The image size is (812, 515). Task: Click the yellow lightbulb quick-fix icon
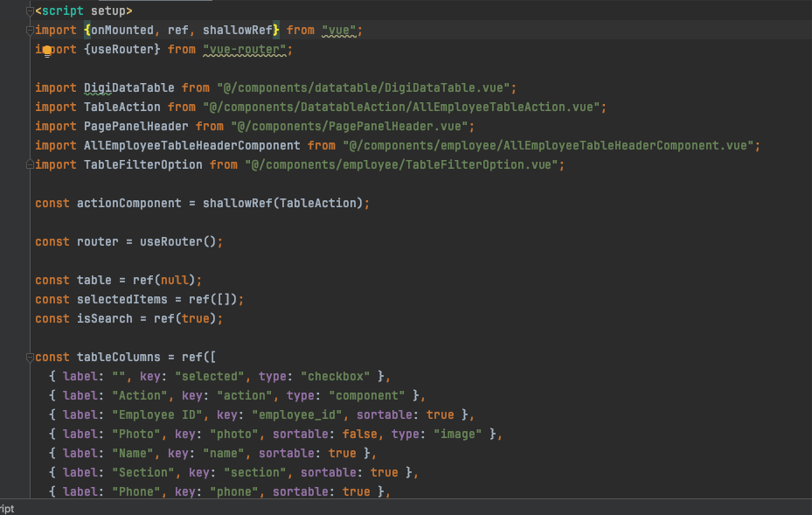click(x=46, y=52)
